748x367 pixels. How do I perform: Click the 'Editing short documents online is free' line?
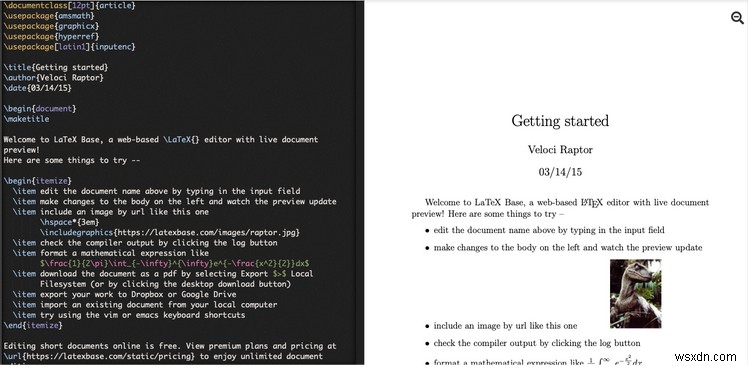pyautogui.click(x=170, y=346)
